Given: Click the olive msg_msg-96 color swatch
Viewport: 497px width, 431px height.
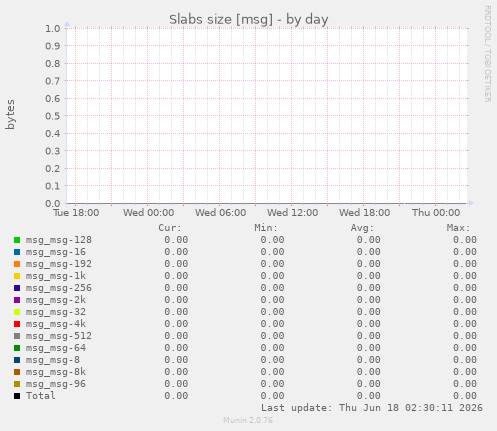Looking at the screenshot, I should point(17,384).
